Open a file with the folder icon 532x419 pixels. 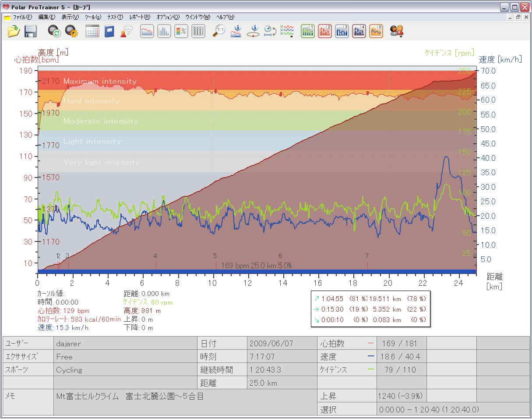14,31
